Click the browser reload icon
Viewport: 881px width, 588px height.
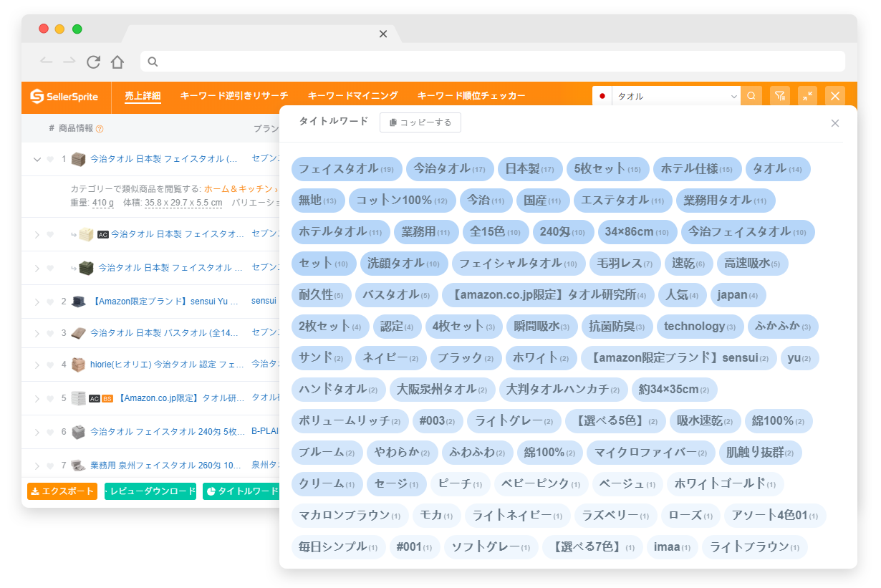click(93, 62)
